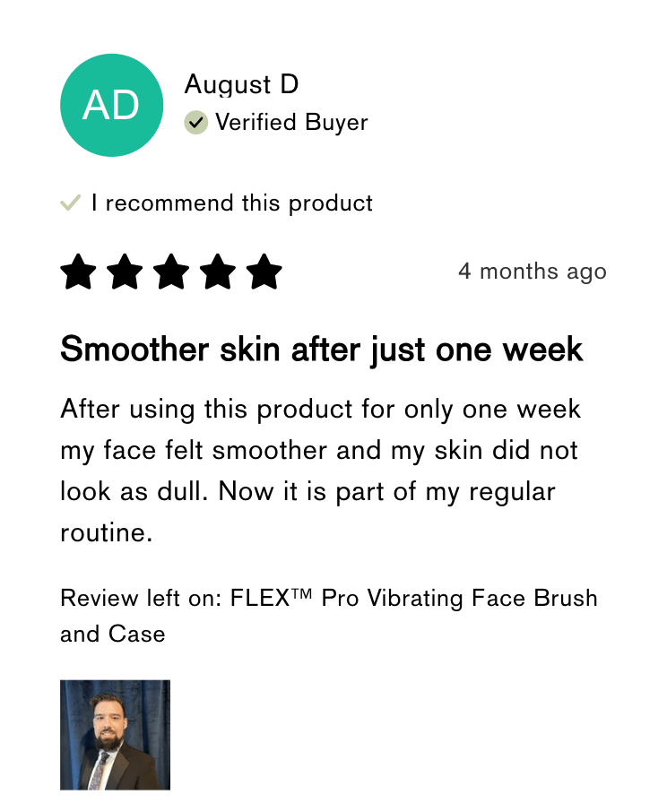Screen dimensions: 667x812
Task: Click the '4 months ago' timestamp
Action: tap(533, 272)
